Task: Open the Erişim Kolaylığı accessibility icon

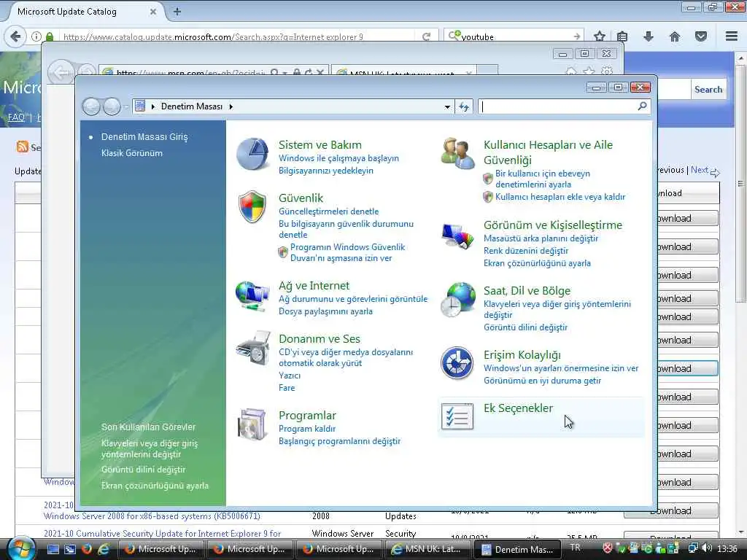Action: [457, 363]
